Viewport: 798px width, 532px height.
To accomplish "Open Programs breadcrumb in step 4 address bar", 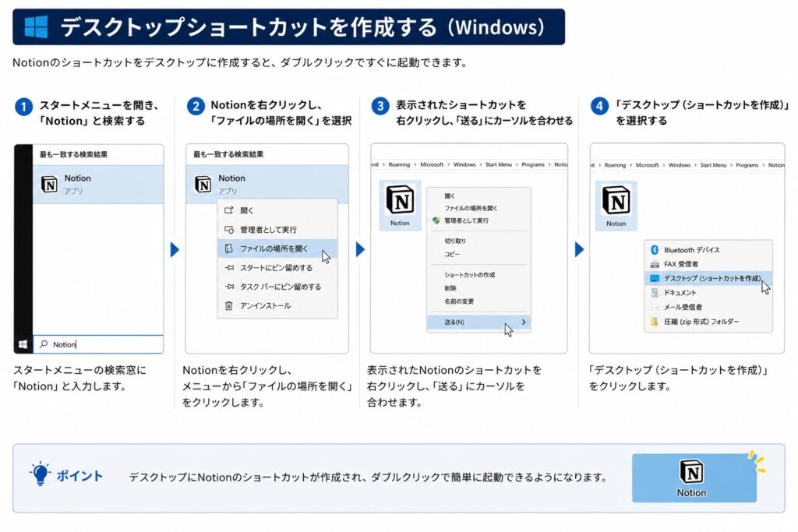I will 747,165.
